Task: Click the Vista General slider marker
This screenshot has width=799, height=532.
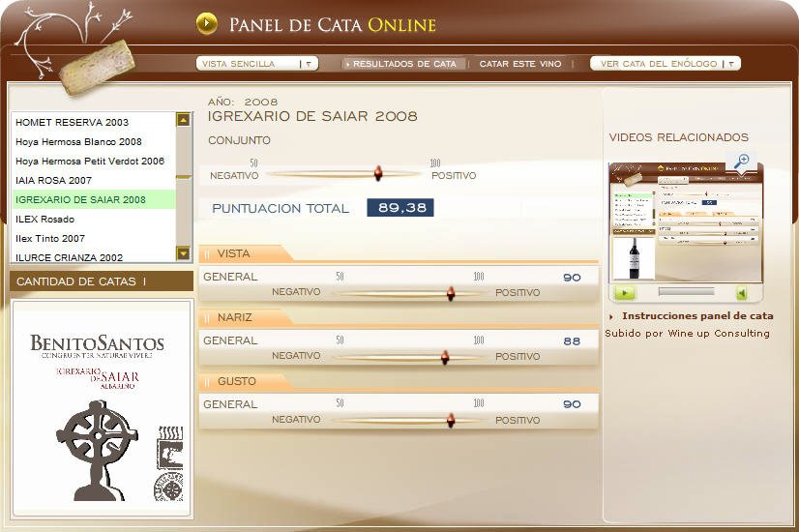Action: (451, 293)
